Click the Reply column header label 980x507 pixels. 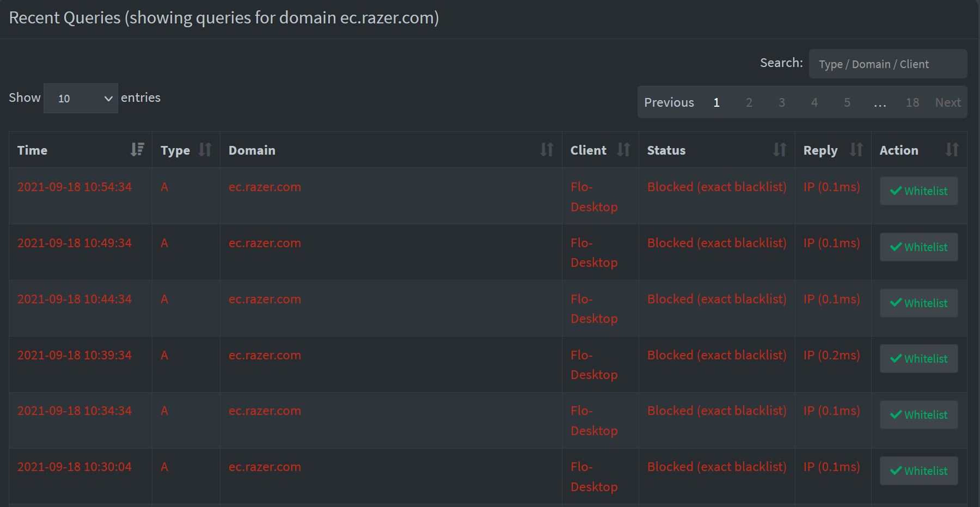820,150
